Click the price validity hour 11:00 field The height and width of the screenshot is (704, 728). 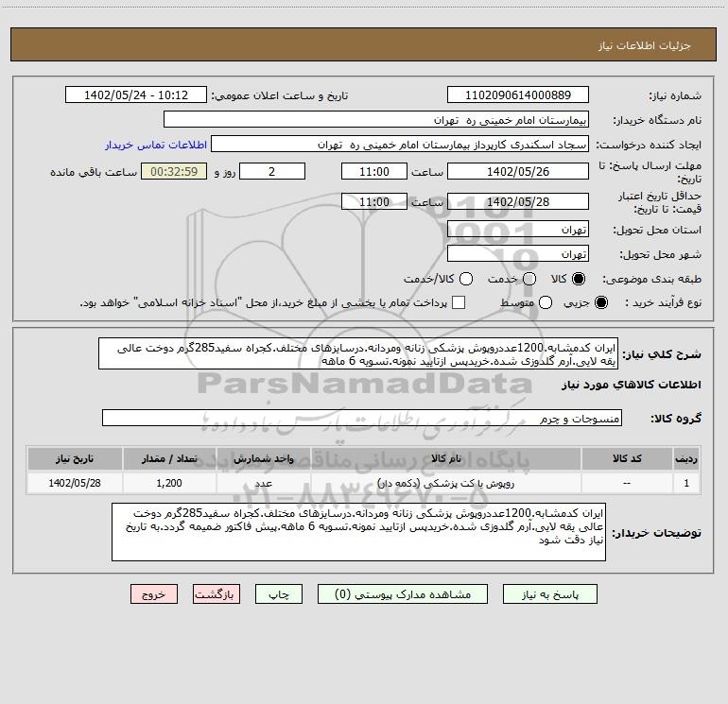coord(374,202)
